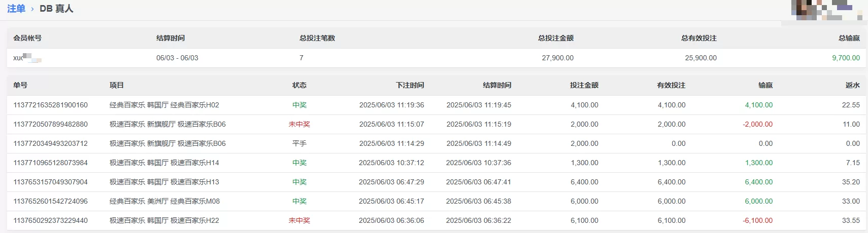The height and width of the screenshot is (233, 868).
Task: Click the rebate value 22.55
Action: [x=851, y=105]
